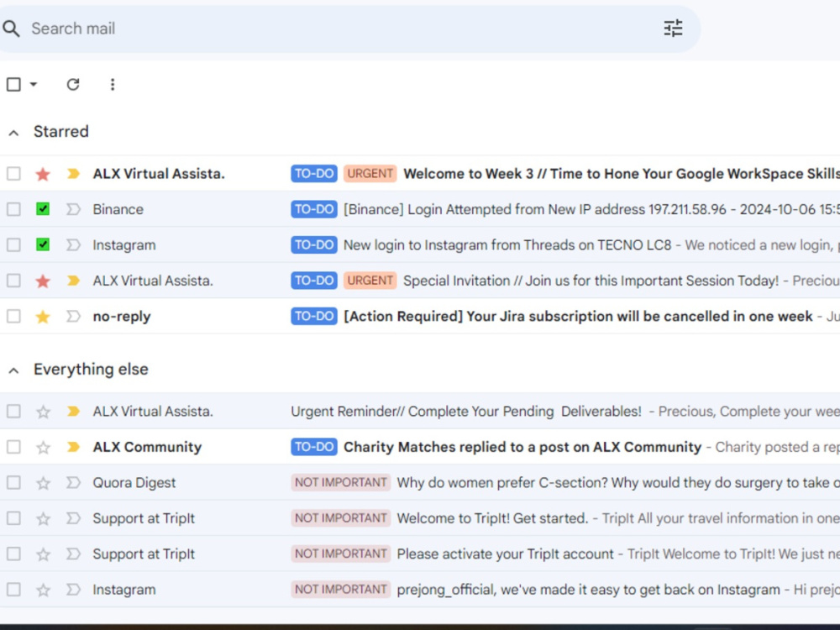
Task: Collapse the Starred section
Action: click(14, 133)
